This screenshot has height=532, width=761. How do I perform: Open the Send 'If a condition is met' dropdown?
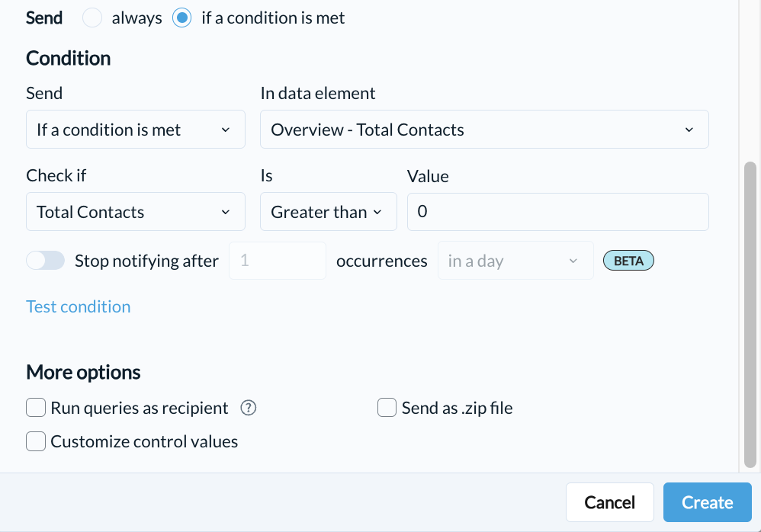(136, 130)
